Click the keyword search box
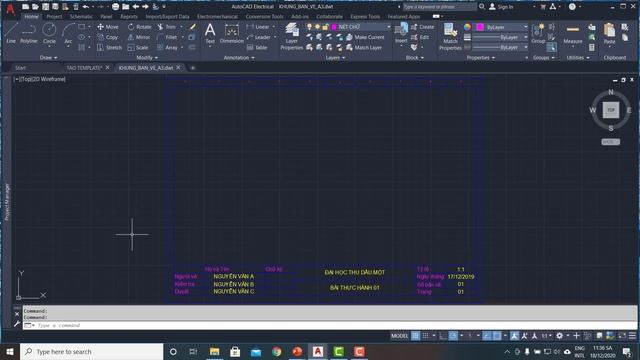 [x=440, y=7]
